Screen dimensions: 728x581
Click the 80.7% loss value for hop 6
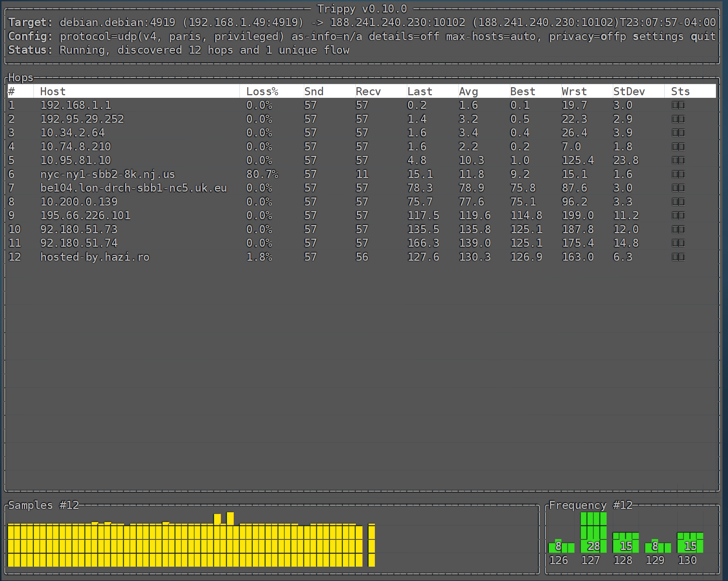click(x=262, y=174)
